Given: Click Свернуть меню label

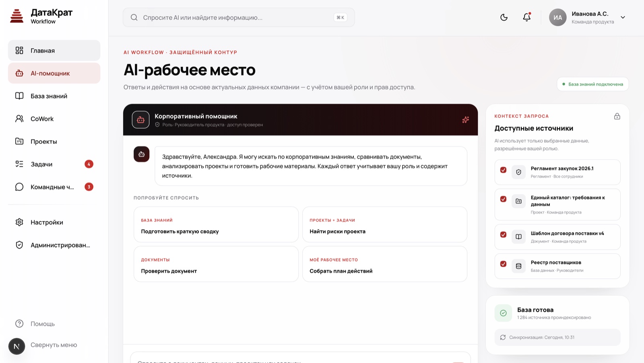Looking at the screenshot, I should coord(54,345).
